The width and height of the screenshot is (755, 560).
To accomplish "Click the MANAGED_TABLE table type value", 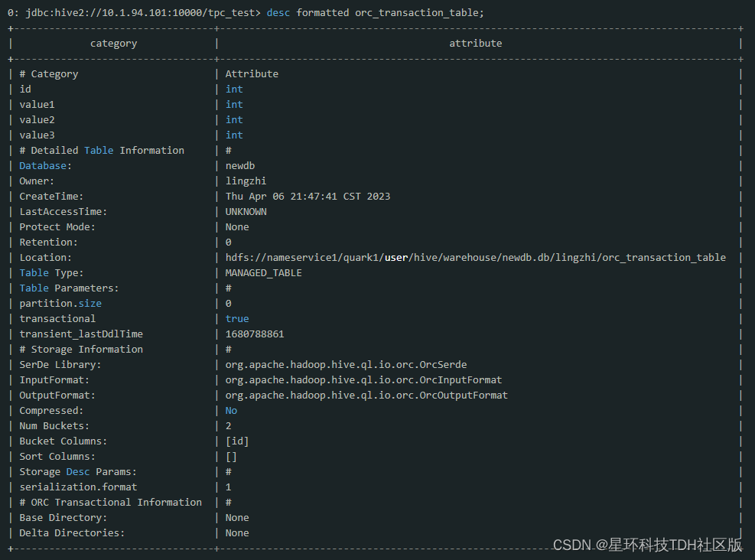I will pos(263,273).
